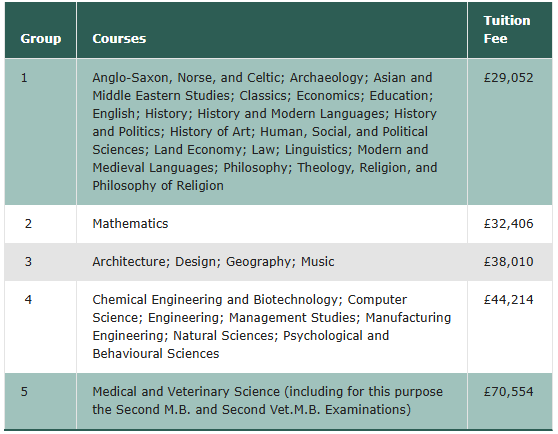Viewport: 558px width, 434px height.
Task: Select the Group 2 number cell
Action: (41, 224)
